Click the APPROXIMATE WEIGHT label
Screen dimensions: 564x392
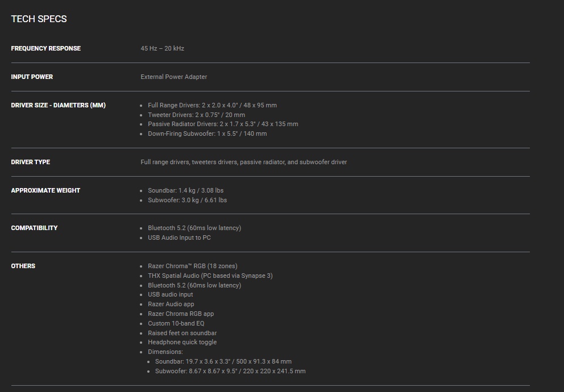click(45, 190)
